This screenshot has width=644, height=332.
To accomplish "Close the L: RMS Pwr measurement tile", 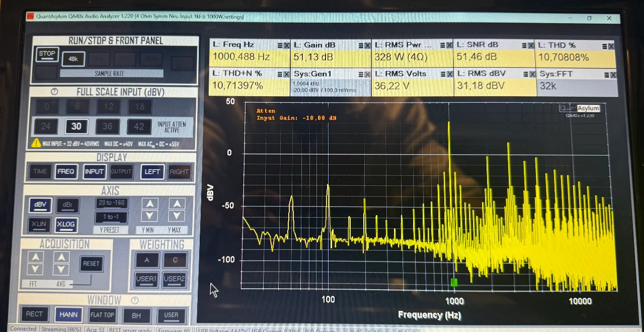I will [x=449, y=45].
